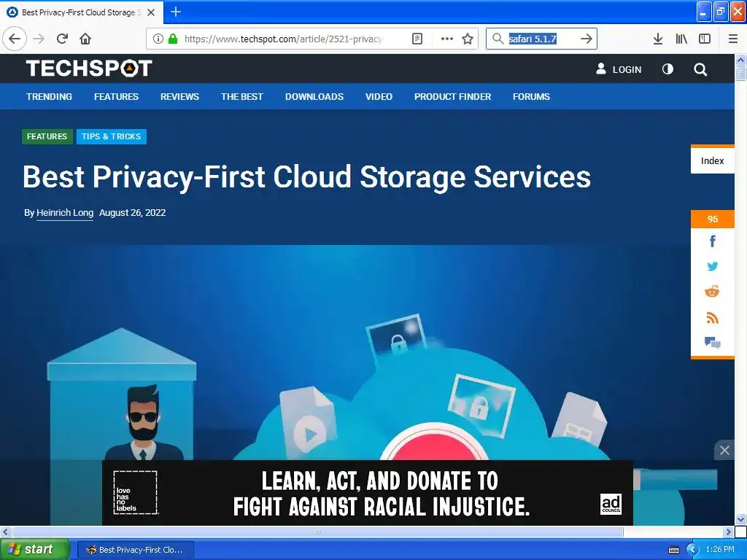Open the comments chat icon
The width and height of the screenshot is (747, 560).
tap(712, 343)
